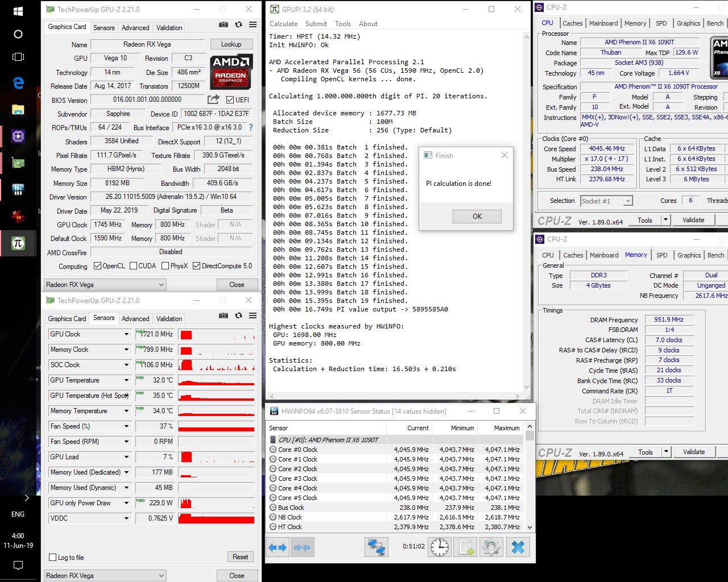Click Validate in the upper CPU-Z window
This screenshot has width=728, height=582.
coord(693,220)
